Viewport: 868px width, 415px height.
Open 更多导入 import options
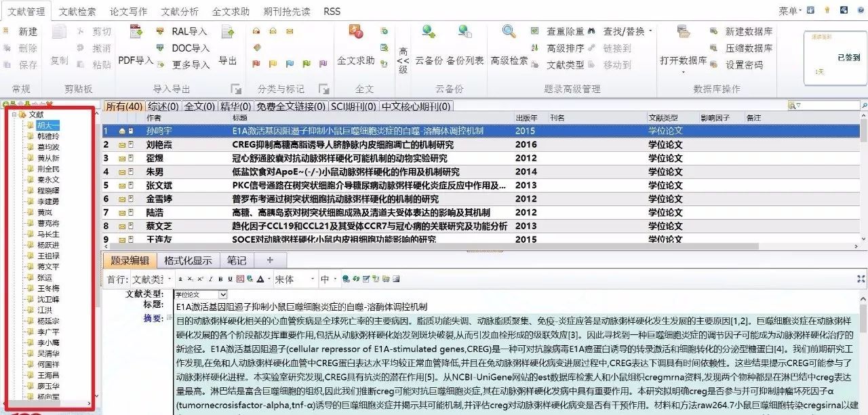click(x=182, y=64)
